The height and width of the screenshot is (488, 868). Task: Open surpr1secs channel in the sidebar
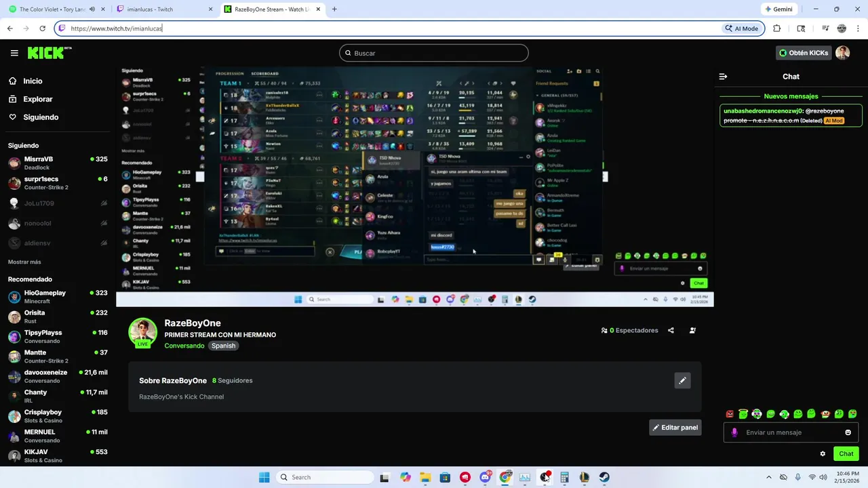pos(58,183)
